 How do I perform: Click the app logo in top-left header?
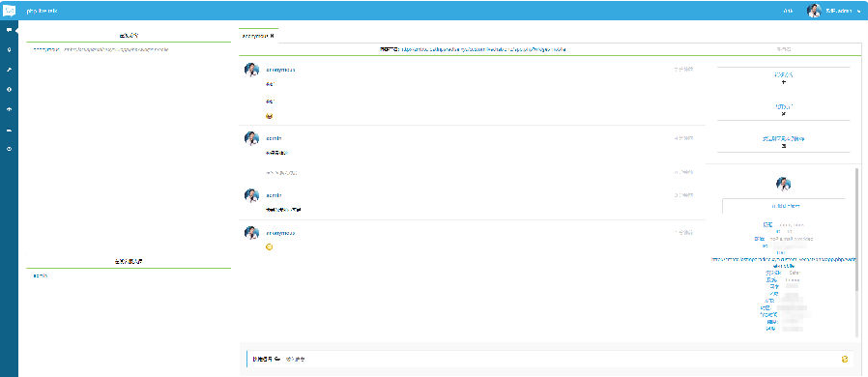[9, 10]
